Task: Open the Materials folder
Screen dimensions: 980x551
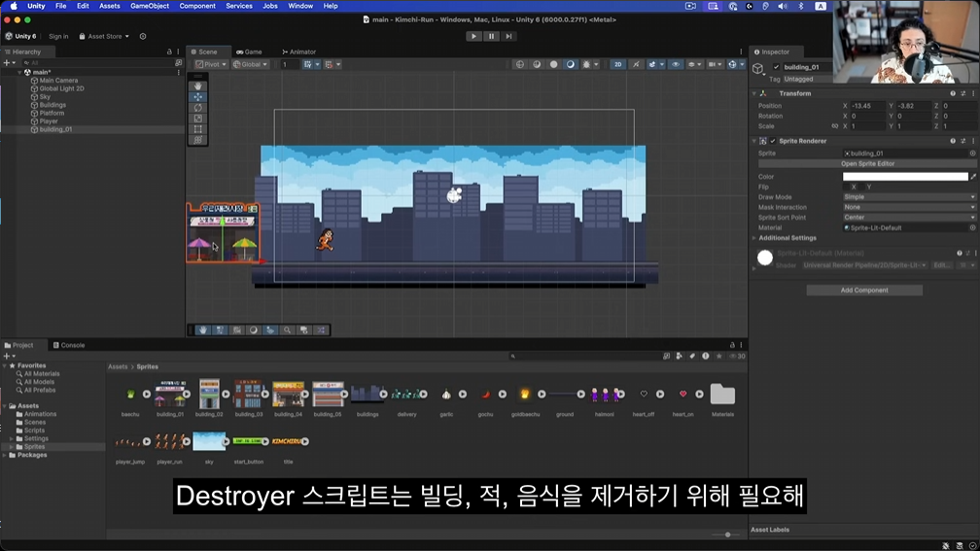Action: click(x=722, y=395)
